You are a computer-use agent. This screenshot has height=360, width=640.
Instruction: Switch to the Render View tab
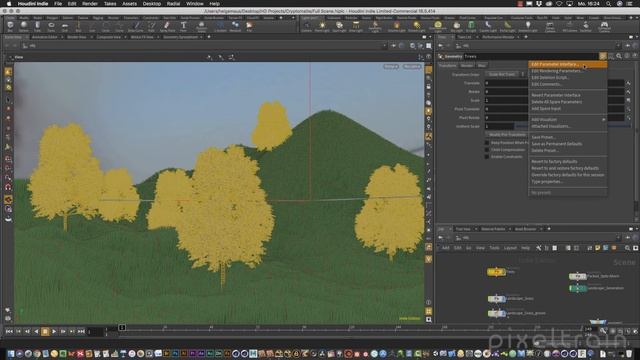click(77, 37)
